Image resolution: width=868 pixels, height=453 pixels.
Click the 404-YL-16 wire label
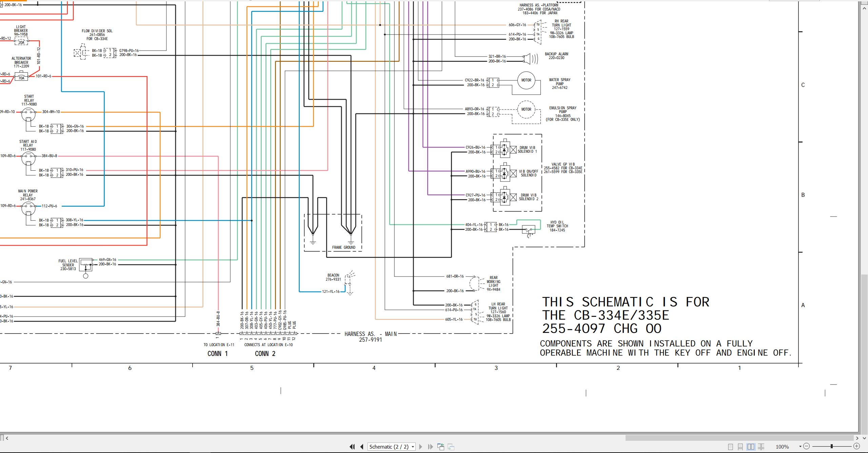(x=474, y=225)
